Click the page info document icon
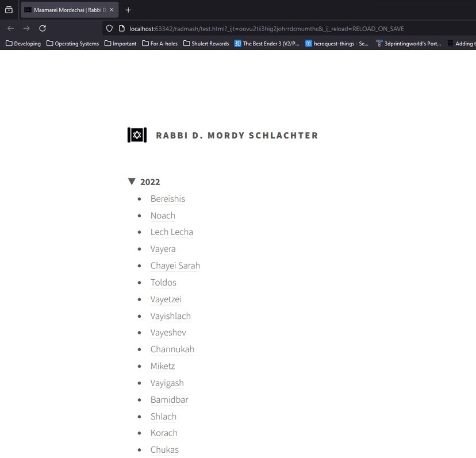Image resolution: width=476 pixels, height=458 pixels. point(122,29)
